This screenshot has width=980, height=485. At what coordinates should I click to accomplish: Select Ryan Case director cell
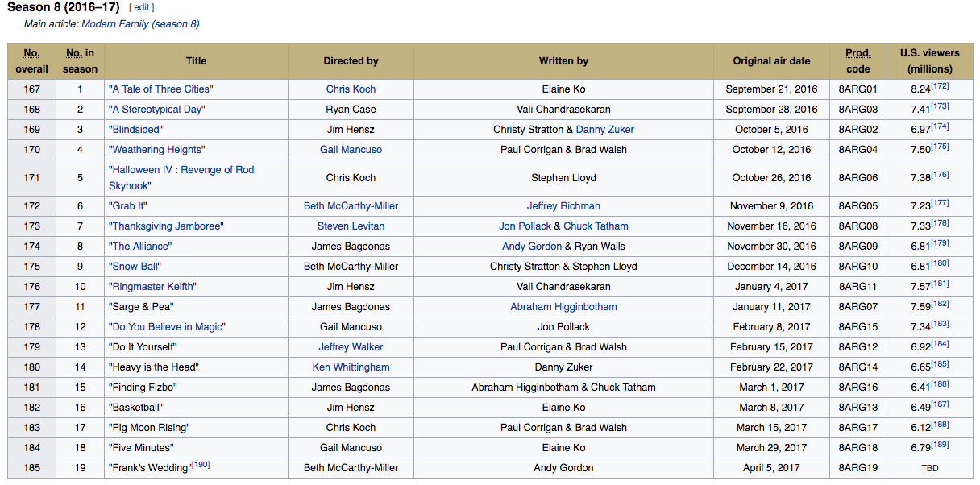[351, 110]
